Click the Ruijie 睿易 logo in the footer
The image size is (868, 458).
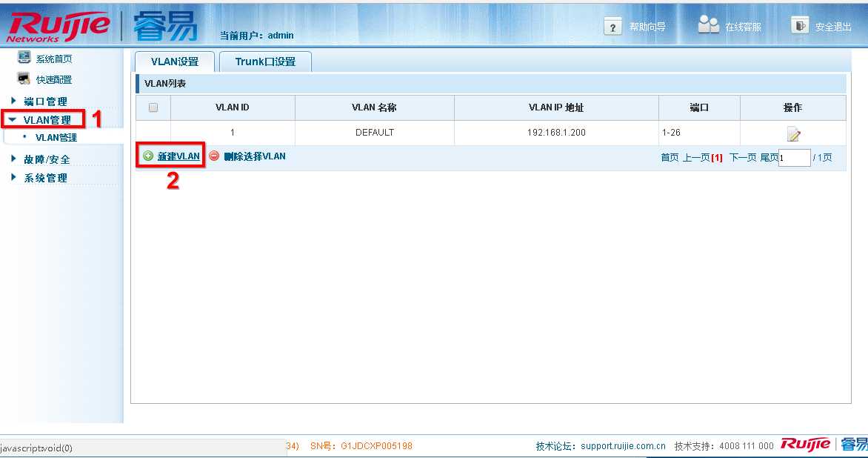pos(824,444)
